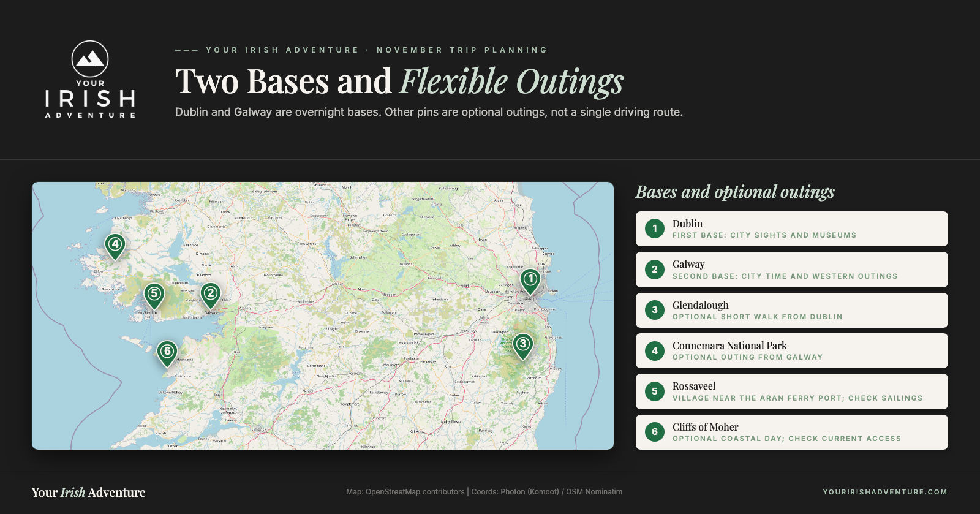This screenshot has height=514, width=980.
Task: Select 'Optional short walk from Dublin' caption
Action: (x=758, y=317)
